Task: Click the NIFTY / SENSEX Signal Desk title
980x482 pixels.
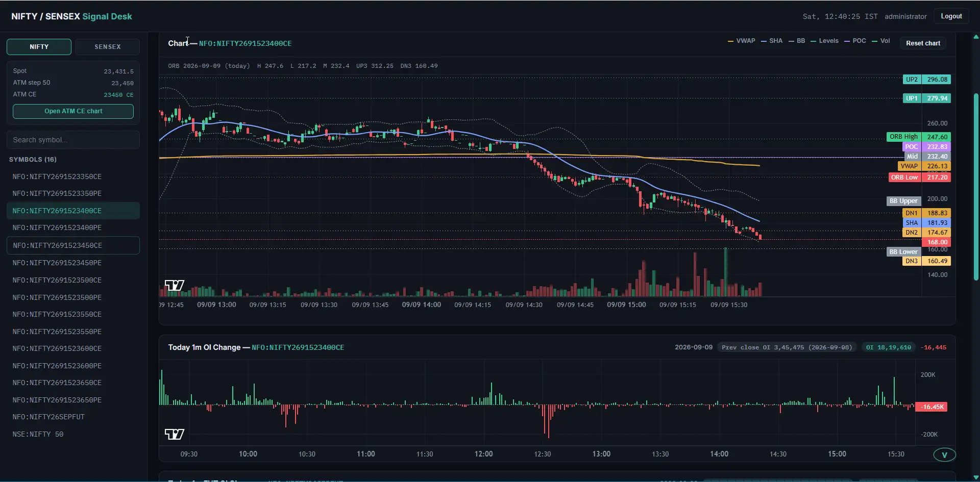Action: click(x=71, y=16)
